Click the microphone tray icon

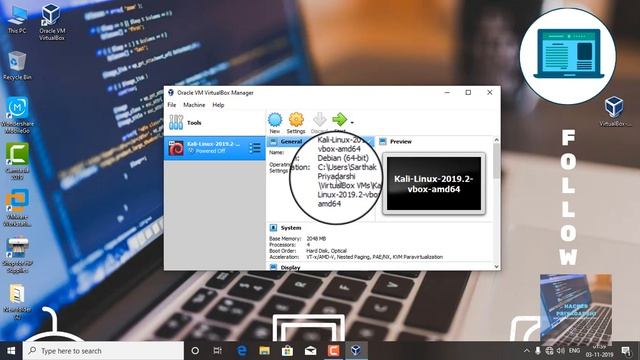coord(538,351)
